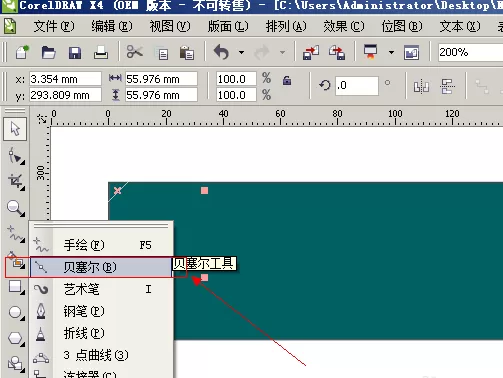
Task: Choose 3 点曲线(3) from the flyout
Action: [101, 355]
